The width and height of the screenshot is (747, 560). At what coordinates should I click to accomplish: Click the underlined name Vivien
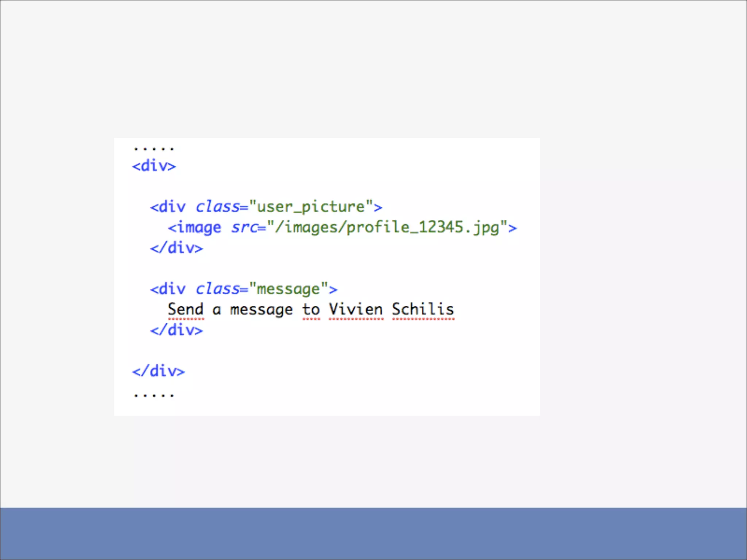tap(356, 310)
